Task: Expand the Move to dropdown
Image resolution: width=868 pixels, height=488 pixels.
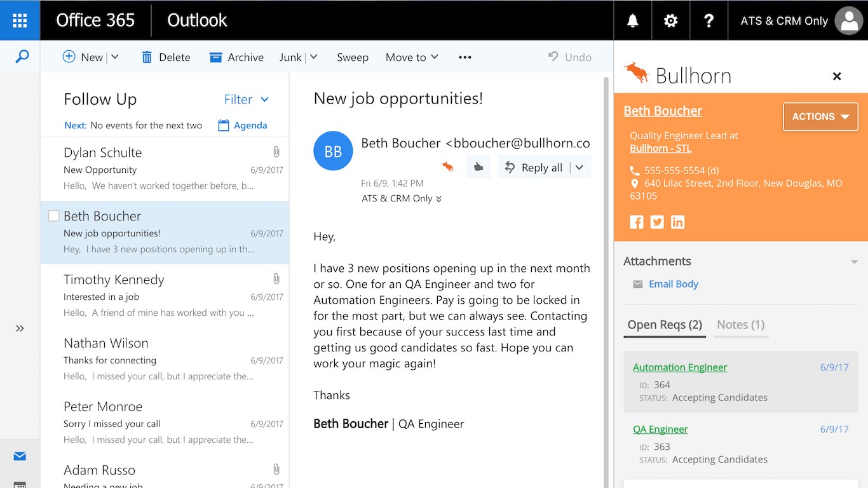Action: (412, 57)
